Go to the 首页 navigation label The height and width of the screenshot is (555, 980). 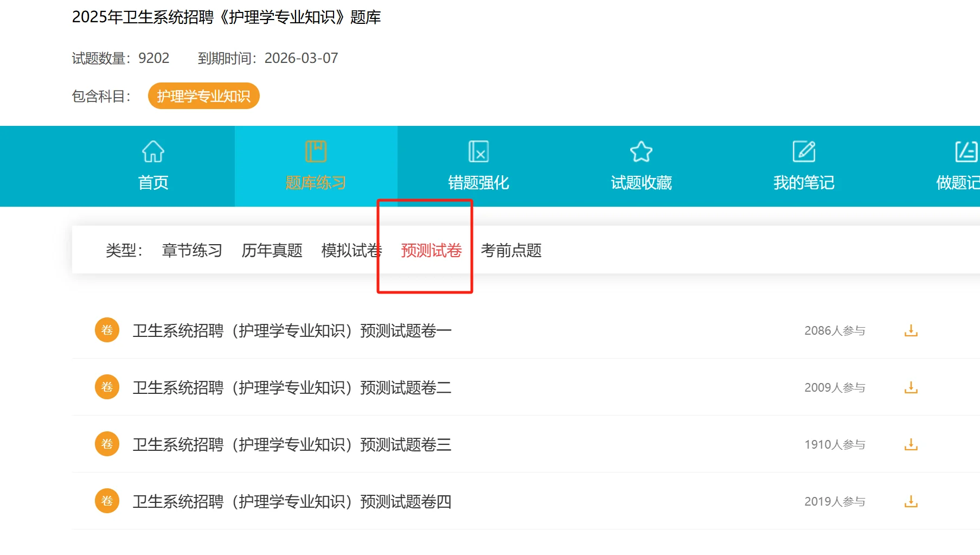[153, 183]
